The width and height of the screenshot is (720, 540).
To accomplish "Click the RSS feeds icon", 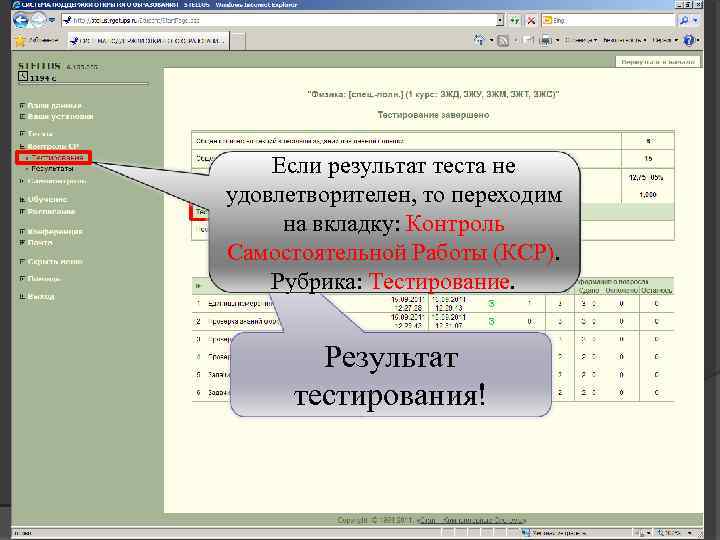I will tap(503, 41).
